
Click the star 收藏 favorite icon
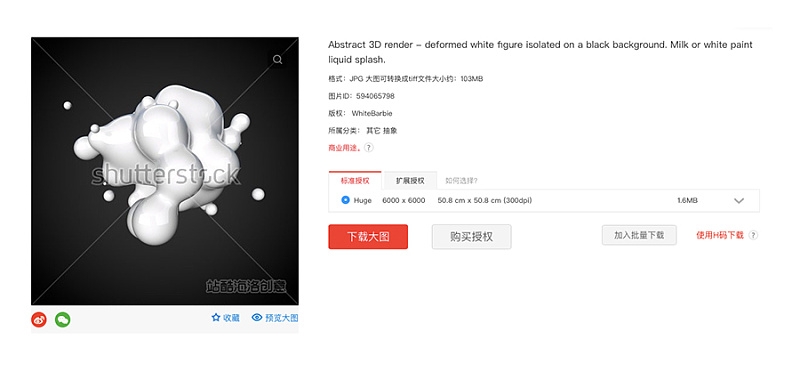216,318
